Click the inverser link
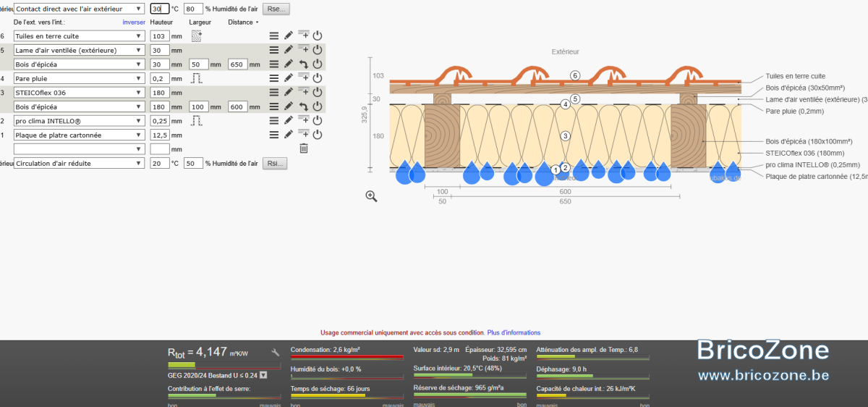868x407 pixels. pos(134,22)
